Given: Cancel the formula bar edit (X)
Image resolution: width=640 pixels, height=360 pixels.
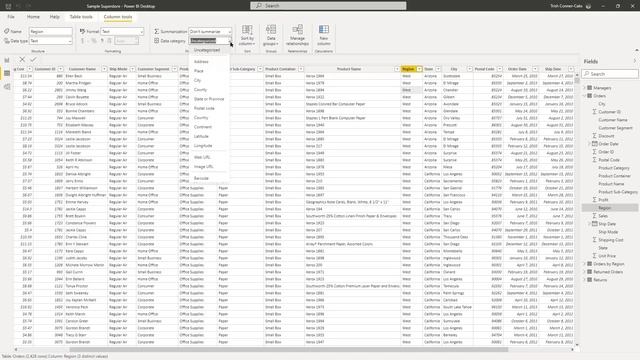Looking at the screenshot, I should coord(22,60).
